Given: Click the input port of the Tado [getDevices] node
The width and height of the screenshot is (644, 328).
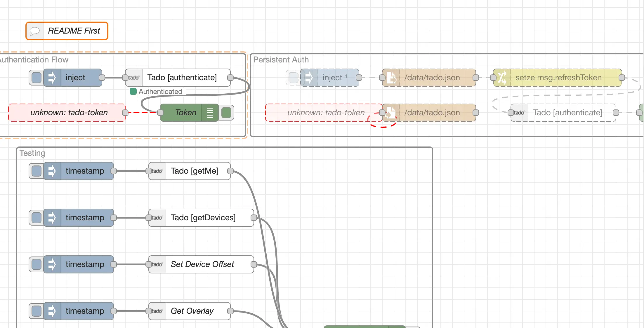Looking at the screenshot, I should coord(149,218).
